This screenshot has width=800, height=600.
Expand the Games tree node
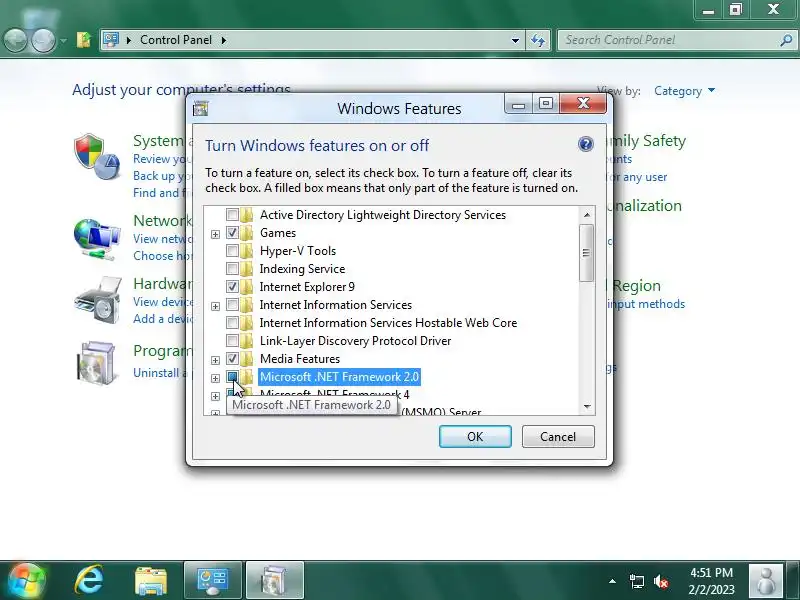215,234
